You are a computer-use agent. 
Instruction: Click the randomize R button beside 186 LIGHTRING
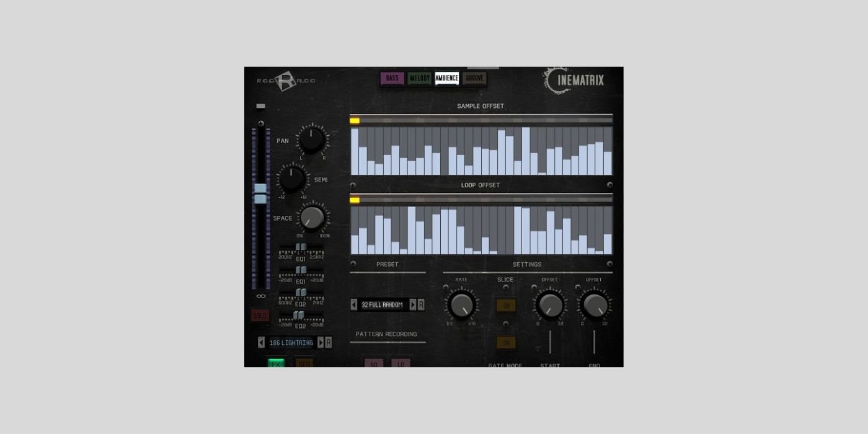[x=329, y=342]
